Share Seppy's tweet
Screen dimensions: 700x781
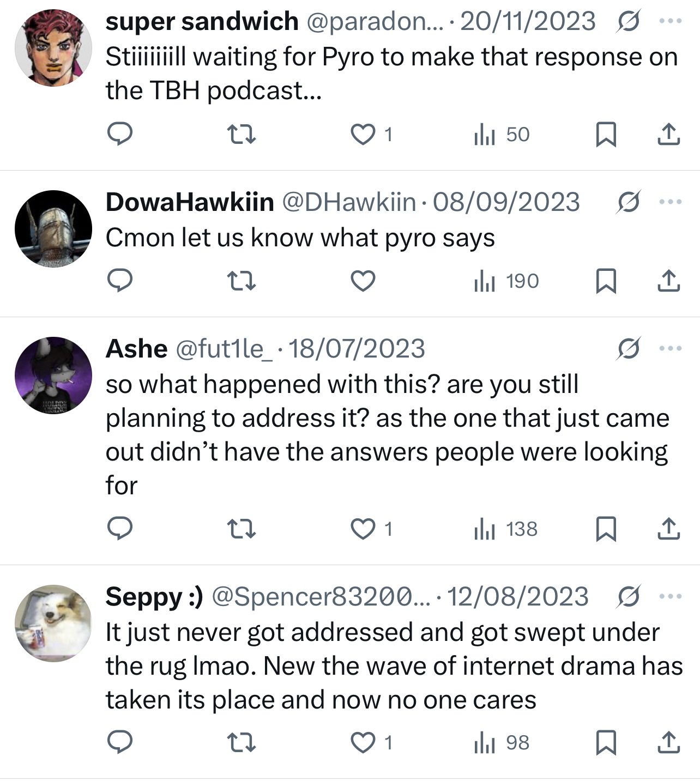click(x=668, y=742)
